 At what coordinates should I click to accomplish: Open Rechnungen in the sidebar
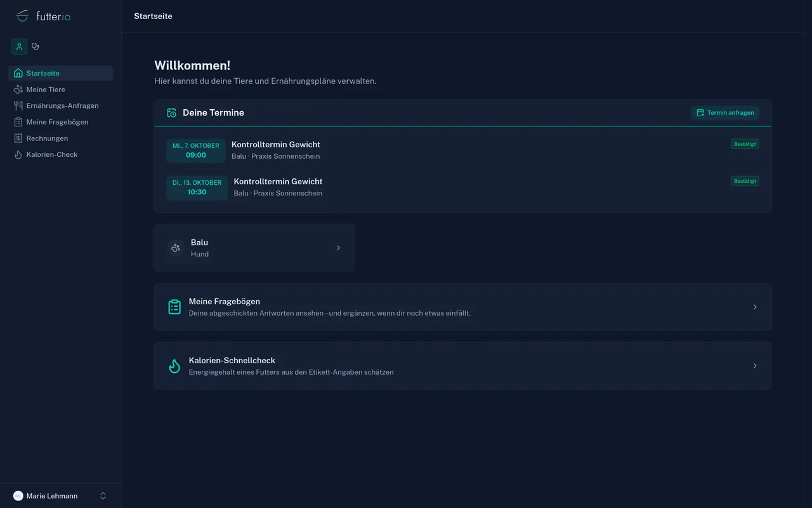(61, 138)
